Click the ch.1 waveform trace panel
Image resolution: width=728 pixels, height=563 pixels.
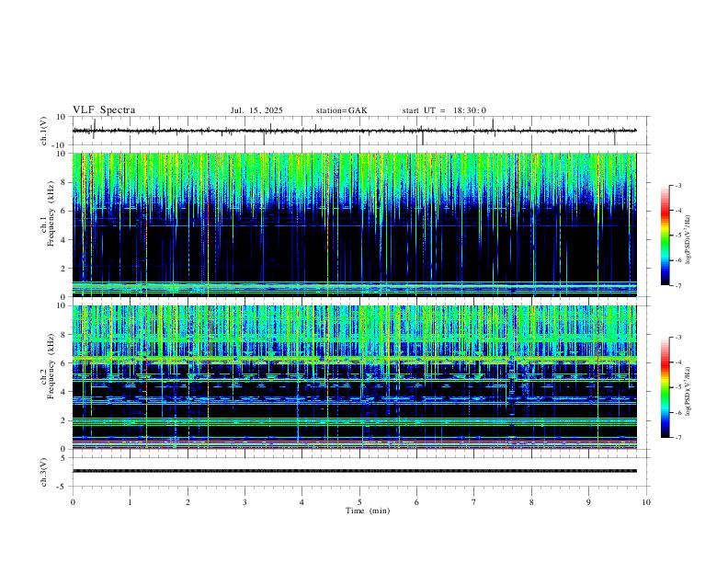point(361,131)
